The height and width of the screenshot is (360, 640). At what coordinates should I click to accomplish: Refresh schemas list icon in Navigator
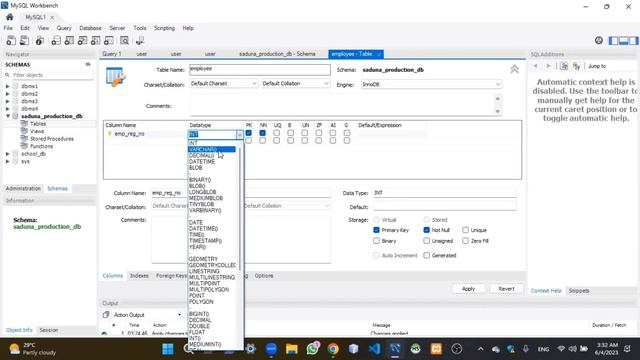(x=88, y=64)
